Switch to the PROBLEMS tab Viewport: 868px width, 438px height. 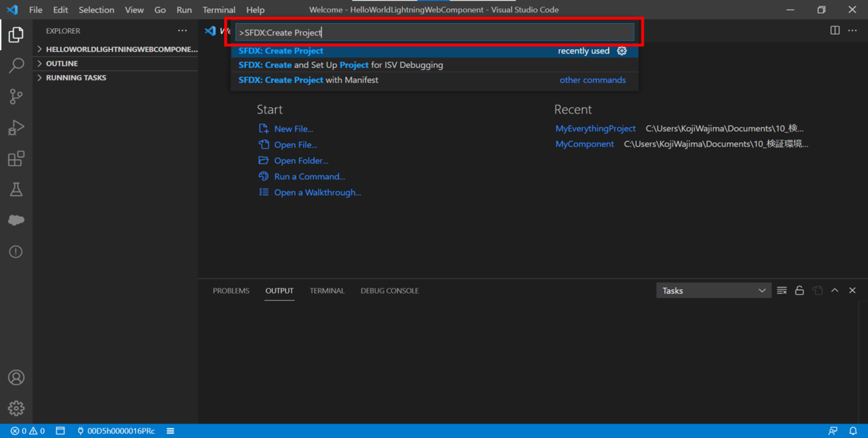[x=231, y=291]
